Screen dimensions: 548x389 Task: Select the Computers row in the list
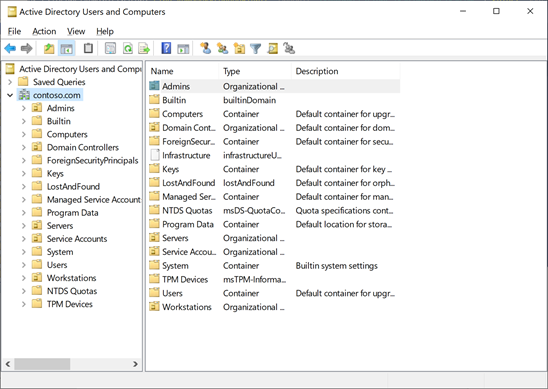273,114
